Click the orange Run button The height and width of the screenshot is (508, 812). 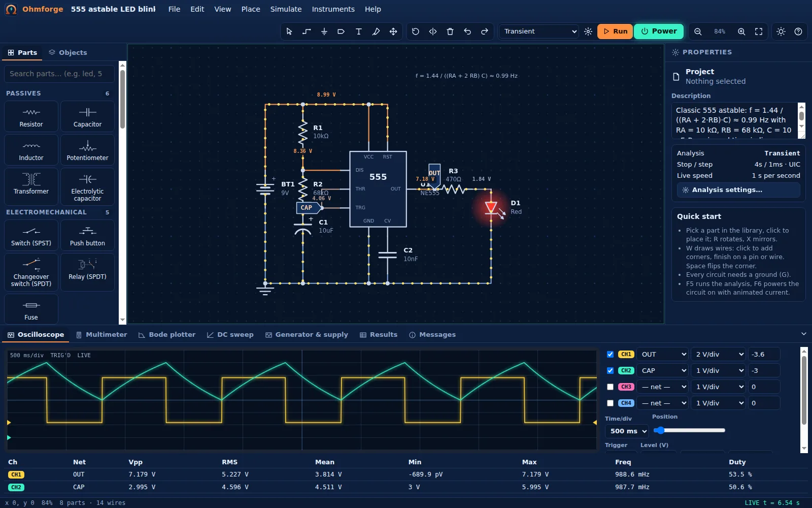coord(615,31)
